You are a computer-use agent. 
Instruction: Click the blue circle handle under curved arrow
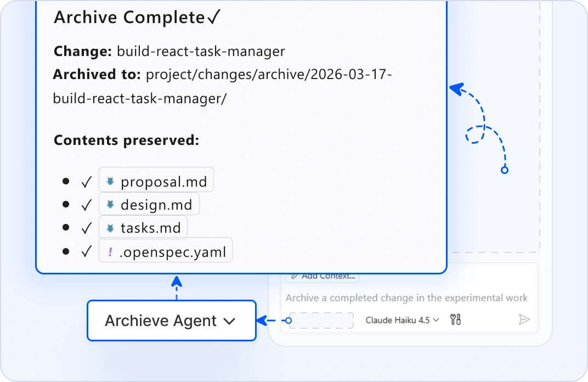505,170
